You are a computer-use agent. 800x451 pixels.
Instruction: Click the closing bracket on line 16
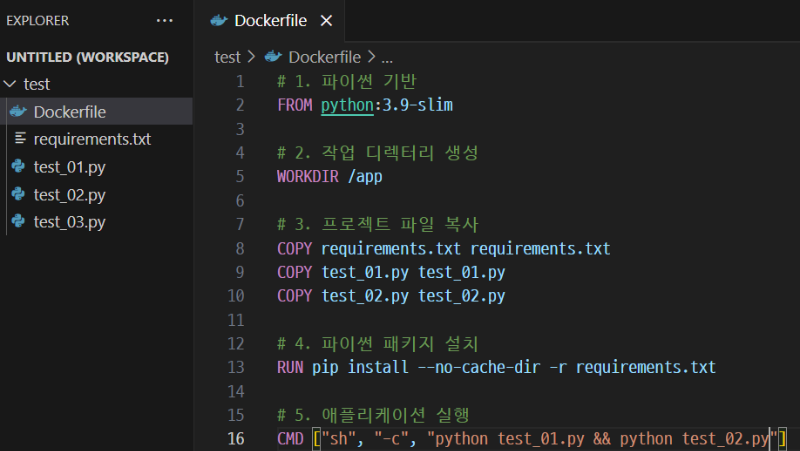point(782,439)
